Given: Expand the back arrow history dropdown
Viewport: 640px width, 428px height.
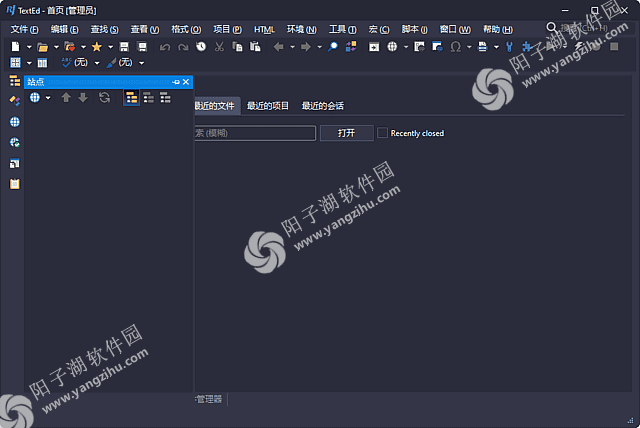Looking at the screenshot, I should tap(292, 47).
